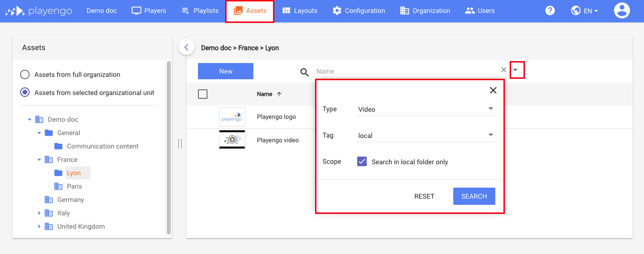644x254 pixels.
Task: Click the General folder icon
Action: click(x=49, y=133)
